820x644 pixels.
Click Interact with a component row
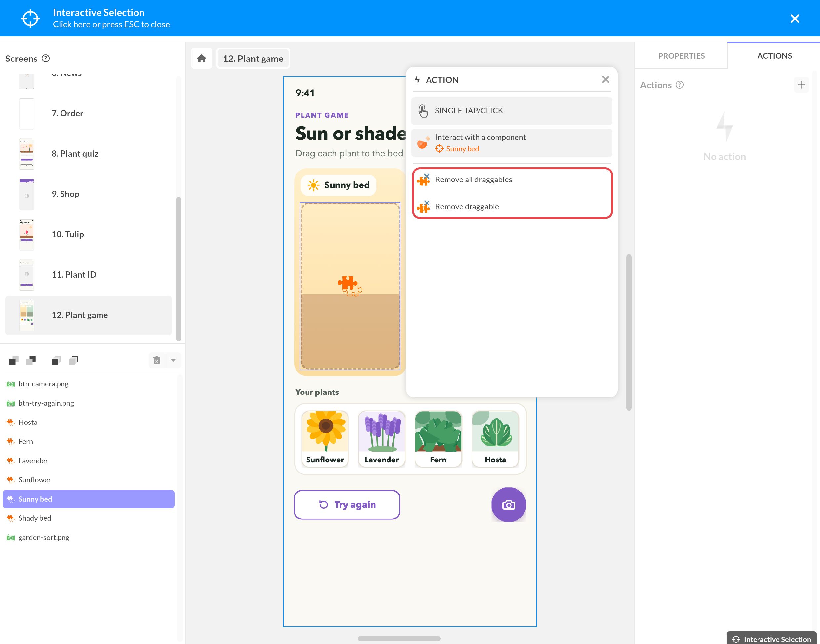[x=512, y=143]
